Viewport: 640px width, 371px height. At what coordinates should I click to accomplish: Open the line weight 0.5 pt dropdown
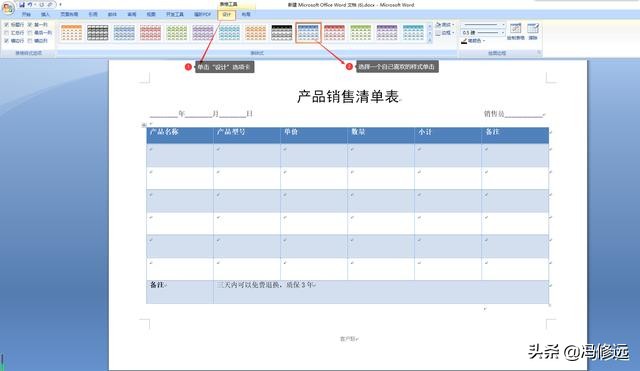pos(483,32)
